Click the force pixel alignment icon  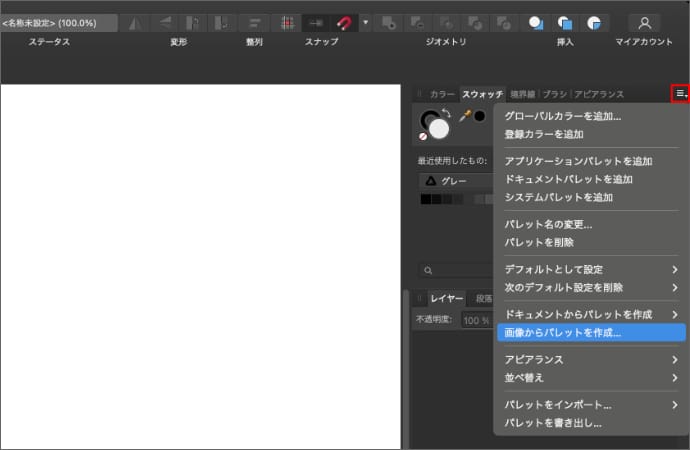288,22
